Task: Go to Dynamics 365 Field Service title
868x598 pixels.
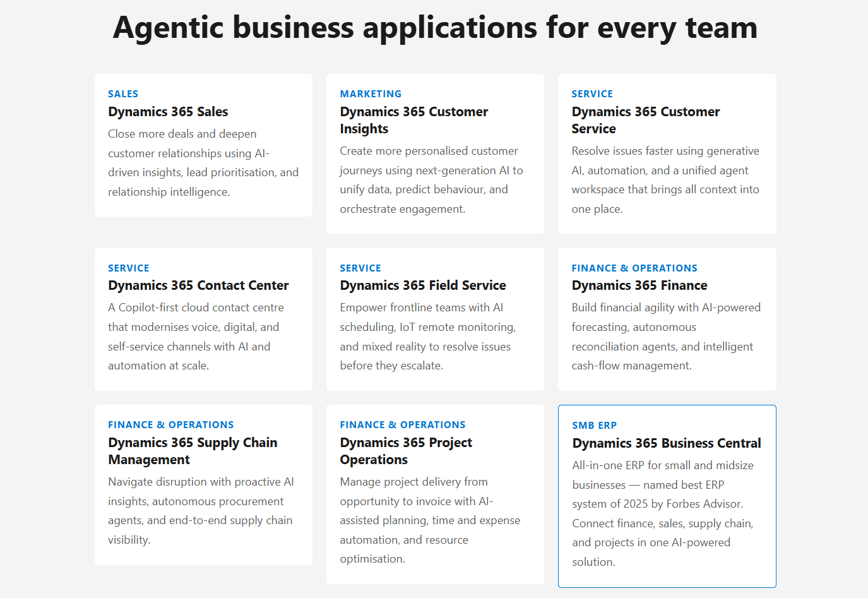Action: click(x=423, y=285)
